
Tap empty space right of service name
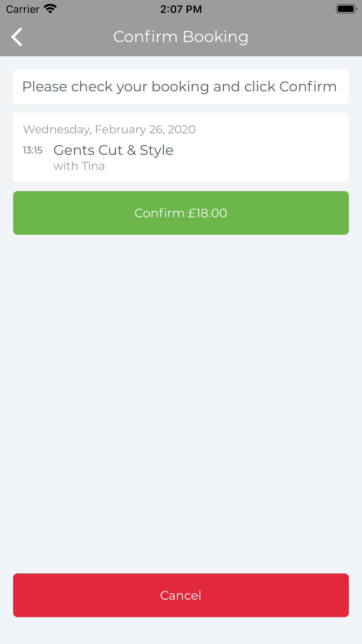261,150
